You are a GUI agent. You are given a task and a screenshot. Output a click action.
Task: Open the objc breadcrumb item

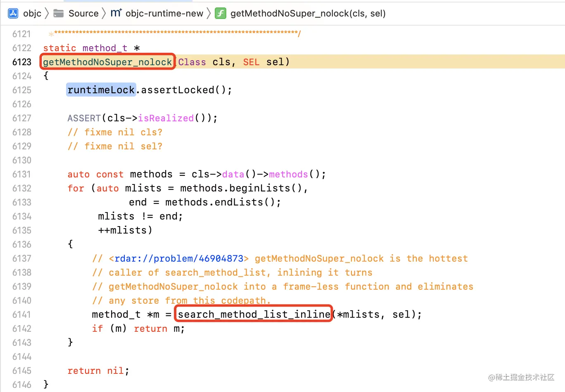coord(32,14)
